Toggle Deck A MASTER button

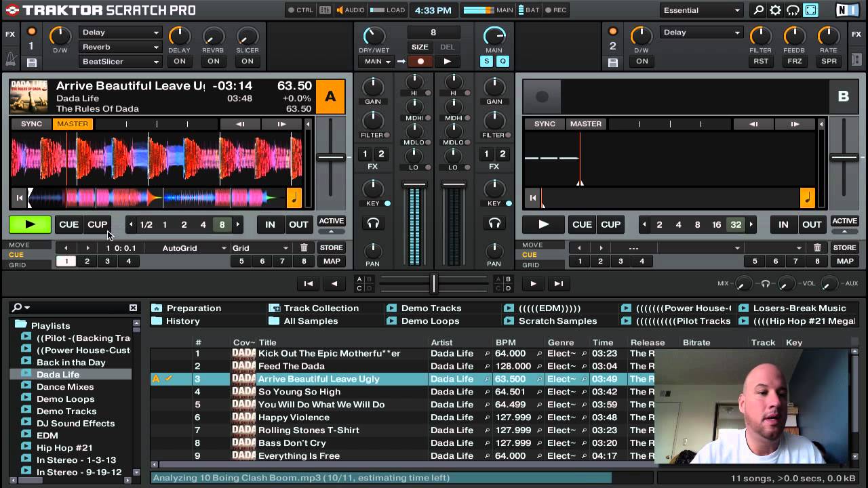point(73,124)
